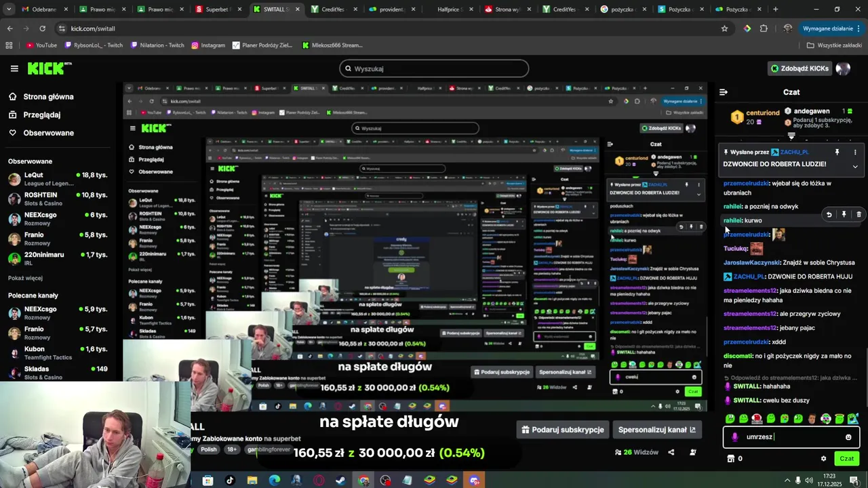Open pinned message three-dot options
Viewport: 868px width, 488px height.
coord(855,152)
